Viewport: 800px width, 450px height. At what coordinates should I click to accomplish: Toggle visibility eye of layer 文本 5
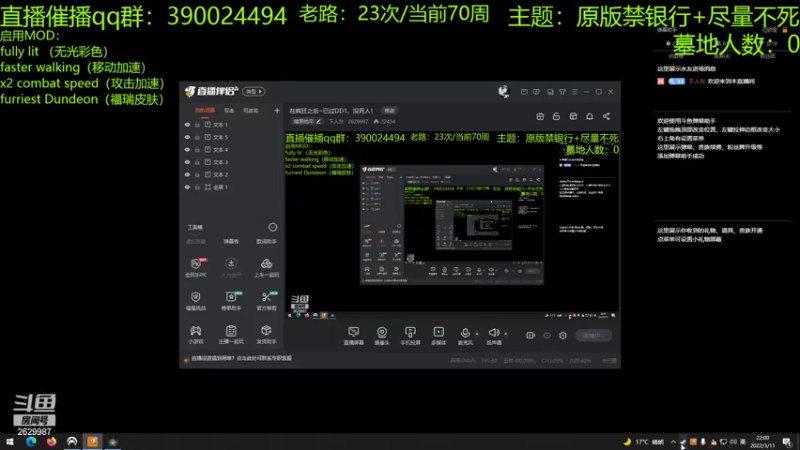(187, 137)
